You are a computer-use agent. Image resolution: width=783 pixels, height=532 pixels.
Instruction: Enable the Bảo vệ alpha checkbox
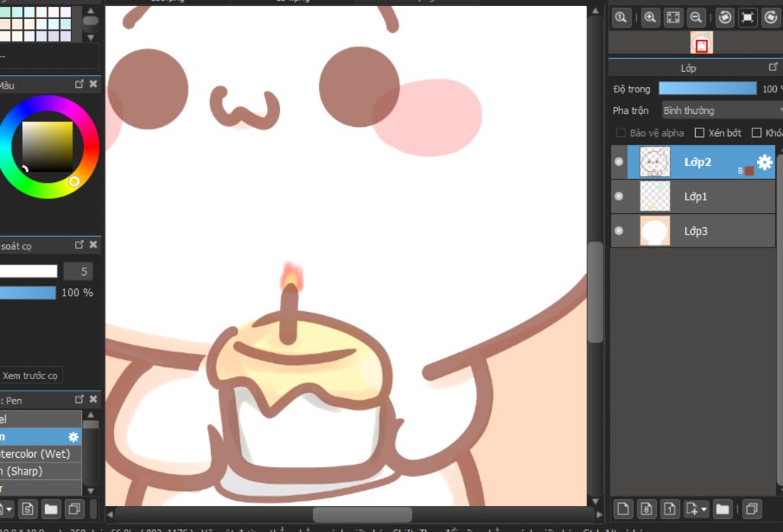pyautogui.click(x=621, y=133)
